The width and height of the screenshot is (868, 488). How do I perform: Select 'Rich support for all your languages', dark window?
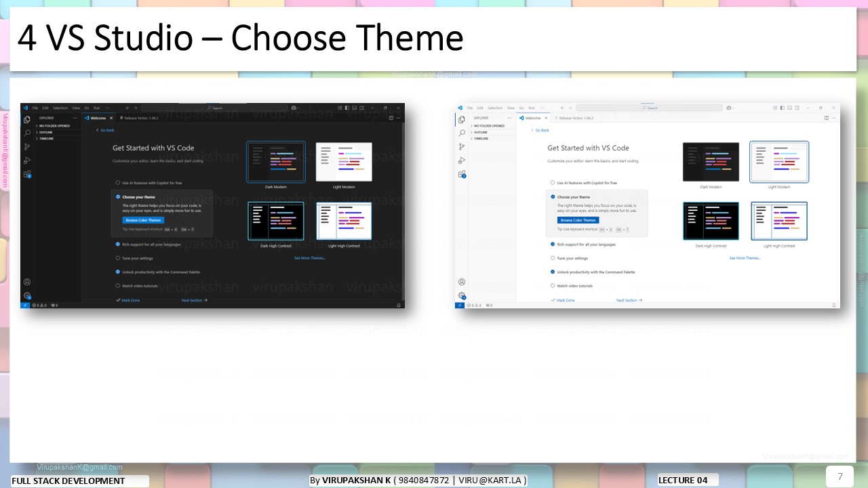pos(148,244)
